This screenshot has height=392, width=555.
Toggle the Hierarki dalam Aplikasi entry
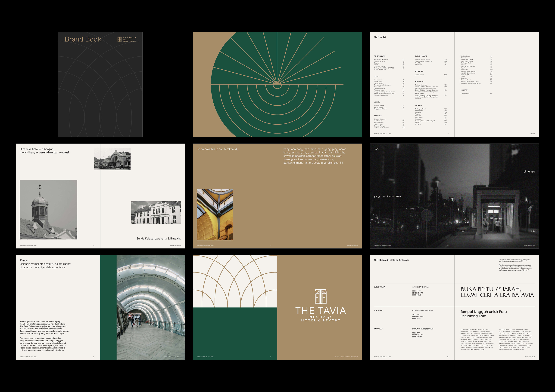(x=381, y=128)
